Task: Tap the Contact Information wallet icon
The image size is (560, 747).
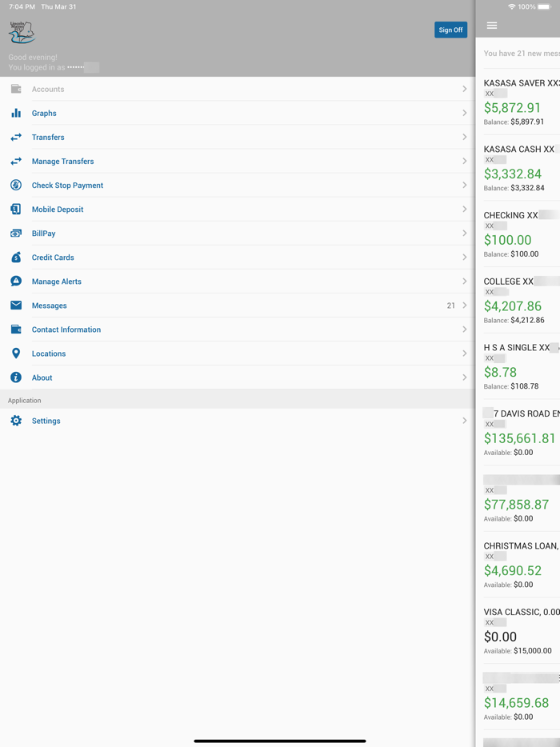Action: coord(16,330)
